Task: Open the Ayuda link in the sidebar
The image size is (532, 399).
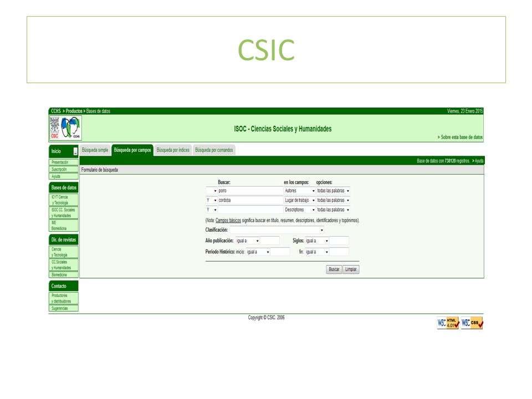Action: coord(63,176)
